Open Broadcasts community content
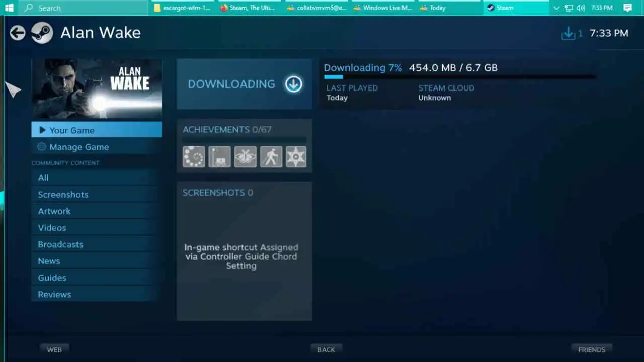Image resolution: width=644 pixels, height=362 pixels. [95, 244]
